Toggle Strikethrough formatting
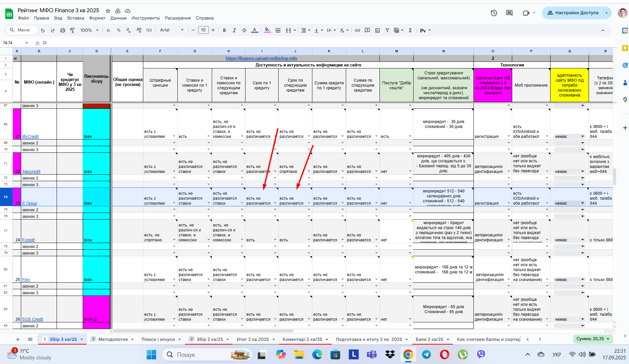This screenshot has height=364, width=629. click(x=244, y=30)
